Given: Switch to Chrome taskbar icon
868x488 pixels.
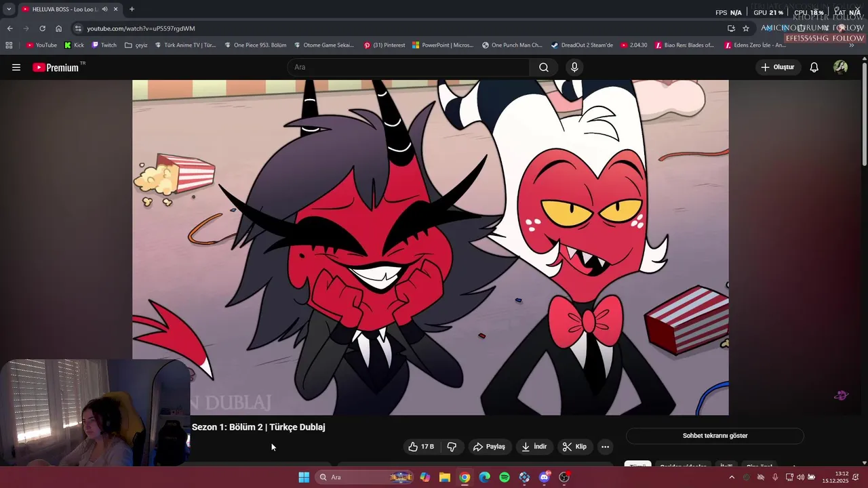Looking at the screenshot, I should (465, 477).
